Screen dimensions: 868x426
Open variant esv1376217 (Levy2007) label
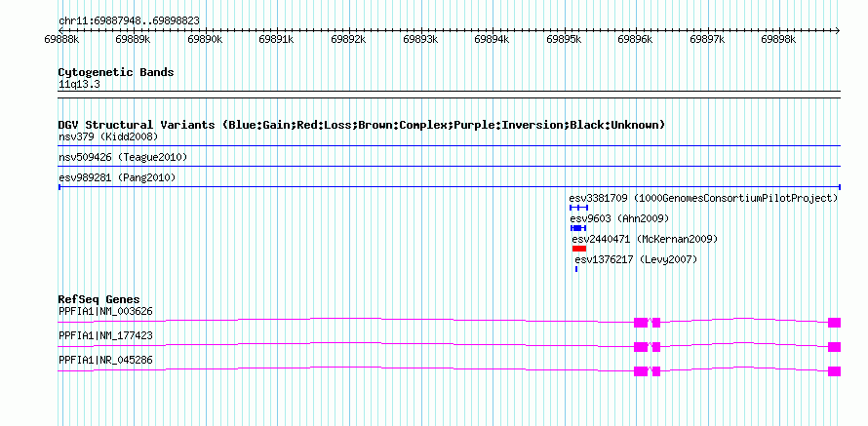coord(636,259)
